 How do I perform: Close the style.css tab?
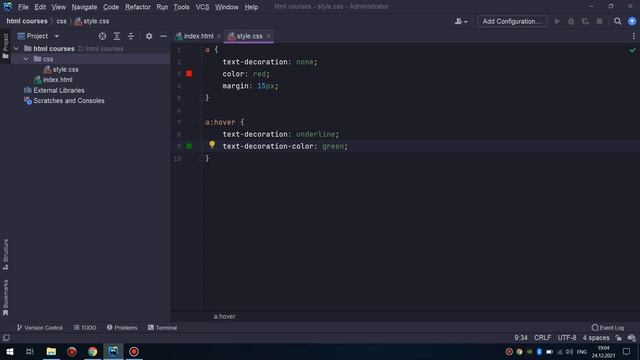click(269, 36)
